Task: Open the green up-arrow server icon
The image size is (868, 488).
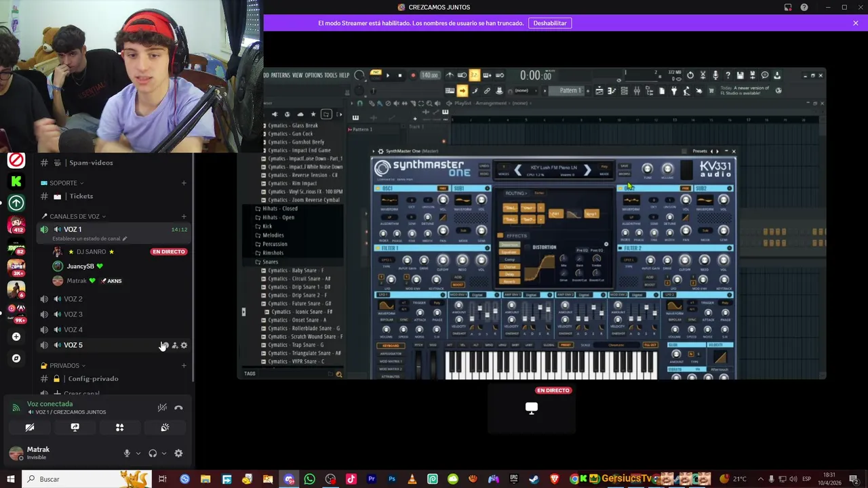Action: coord(16,203)
